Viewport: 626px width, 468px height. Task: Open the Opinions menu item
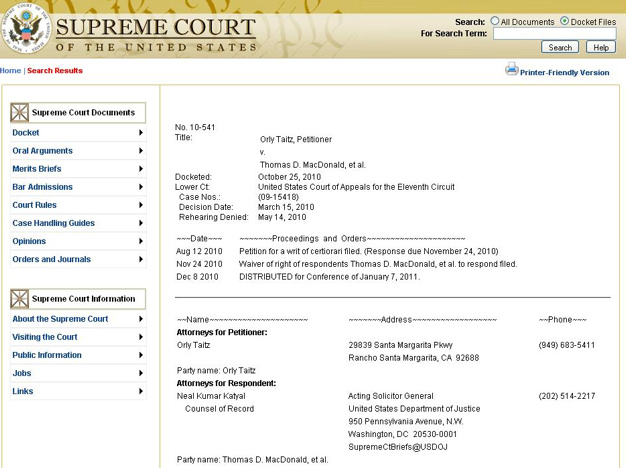(x=29, y=241)
